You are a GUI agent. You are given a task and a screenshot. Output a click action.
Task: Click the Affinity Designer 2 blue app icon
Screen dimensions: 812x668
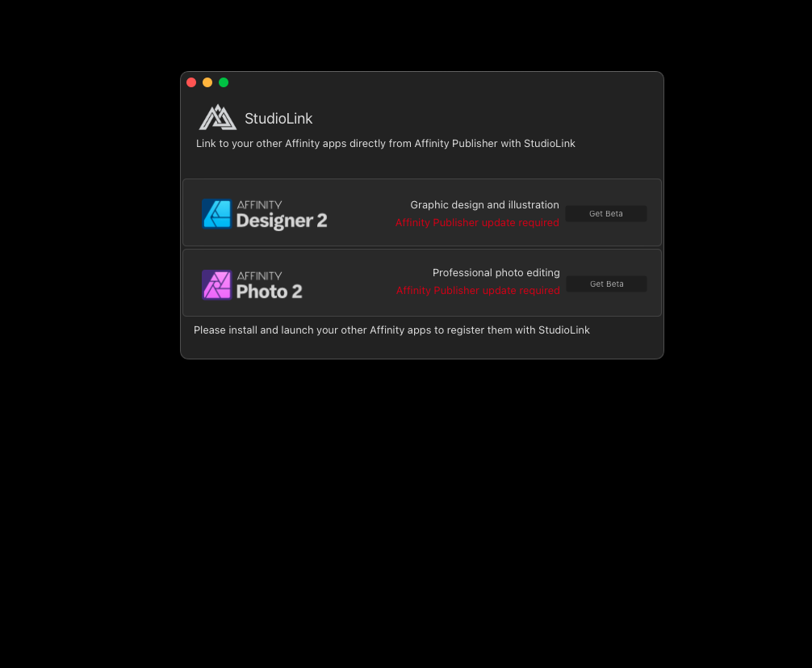216,213
